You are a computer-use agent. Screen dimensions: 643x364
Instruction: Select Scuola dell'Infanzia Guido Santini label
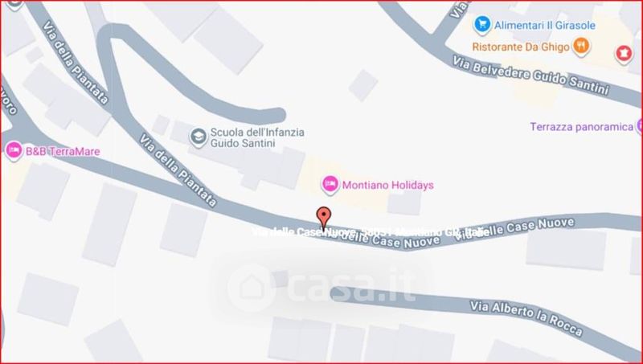pyautogui.click(x=257, y=137)
